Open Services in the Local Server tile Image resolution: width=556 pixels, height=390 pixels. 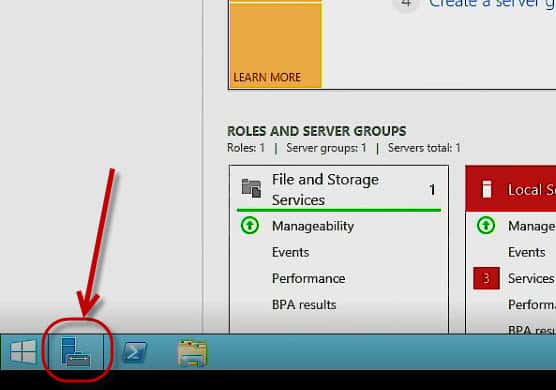531,278
